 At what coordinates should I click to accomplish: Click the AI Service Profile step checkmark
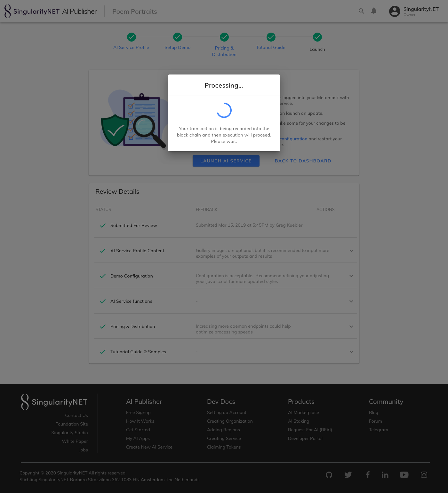[131, 37]
